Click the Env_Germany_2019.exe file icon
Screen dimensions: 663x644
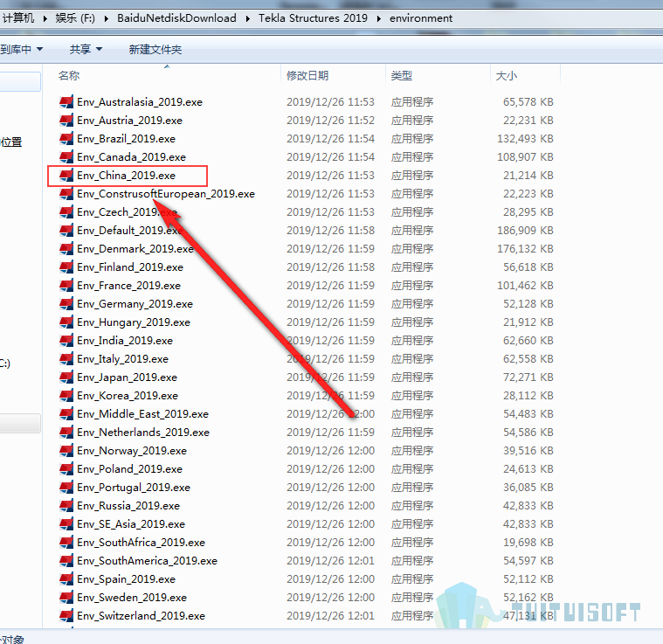click(x=66, y=303)
